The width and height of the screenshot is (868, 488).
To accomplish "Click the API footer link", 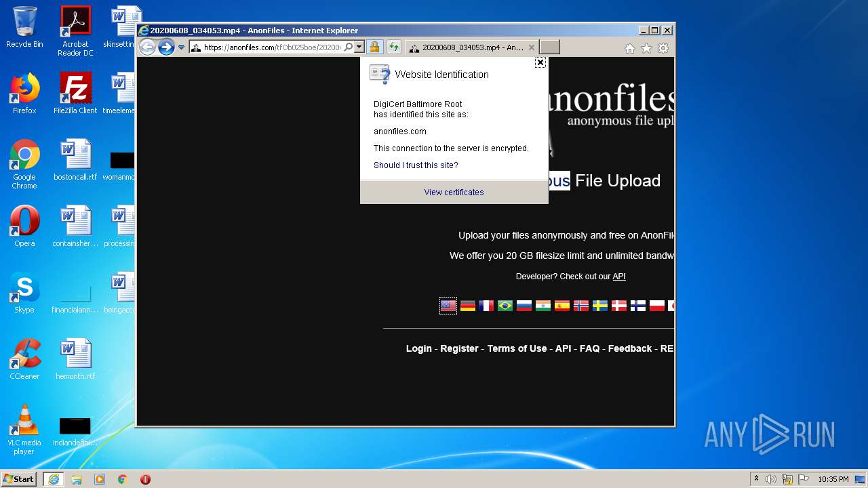I will pos(564,348).
